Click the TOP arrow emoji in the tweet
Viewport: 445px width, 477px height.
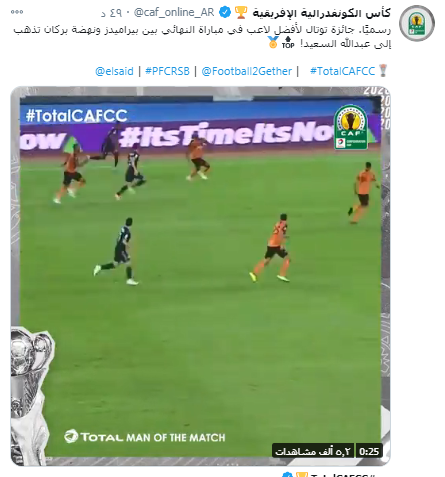[288, 43]
